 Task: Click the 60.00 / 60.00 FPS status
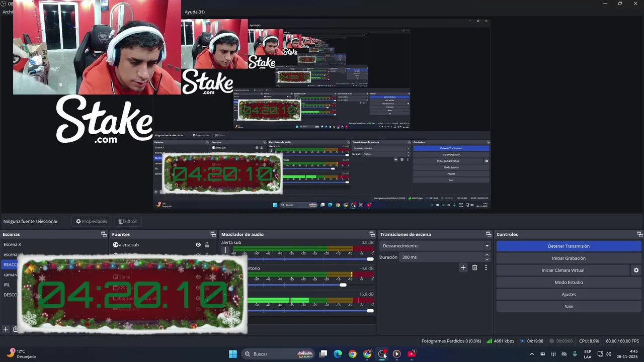click(x=622, y=341)
